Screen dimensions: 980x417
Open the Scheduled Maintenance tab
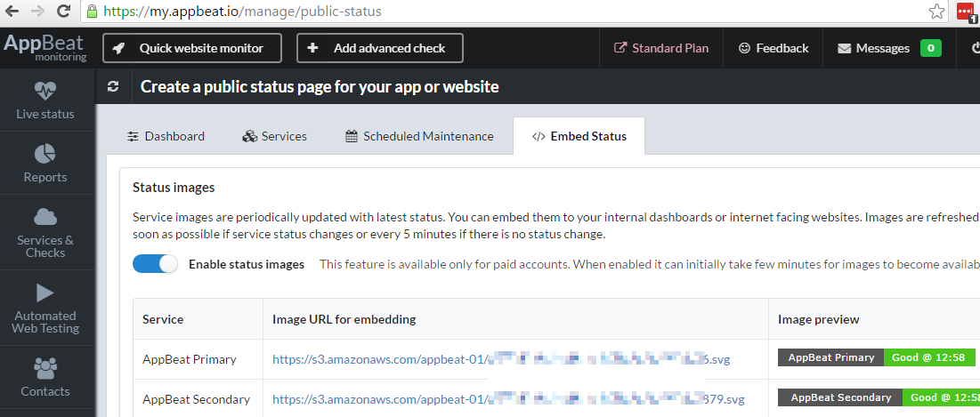419,136
